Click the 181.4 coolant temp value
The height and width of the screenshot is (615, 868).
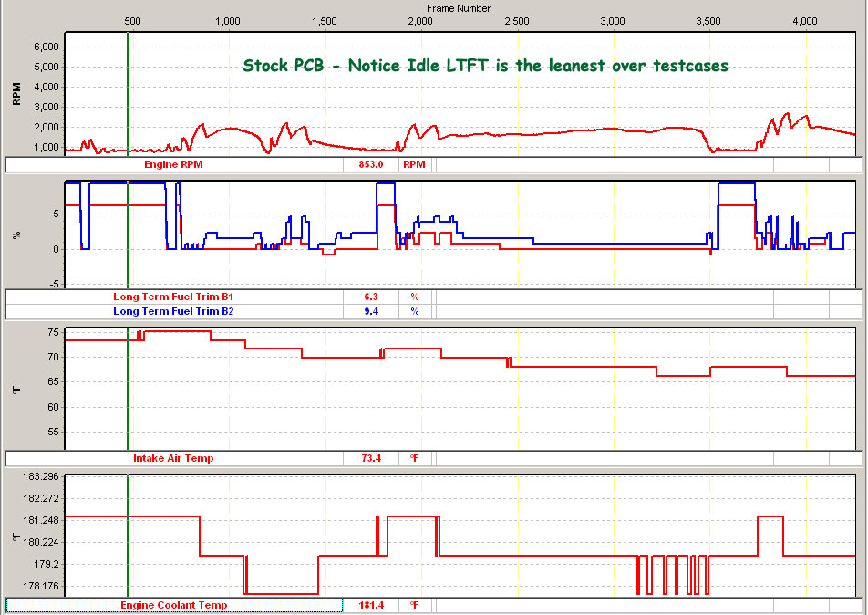click(x=371, y=605)
